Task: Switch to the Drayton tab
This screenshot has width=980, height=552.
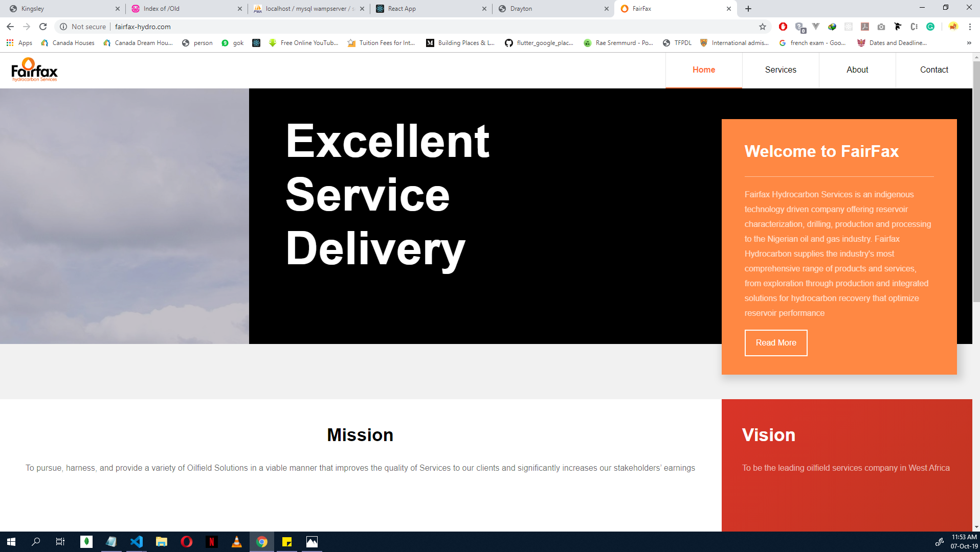Action: point(553,9)
